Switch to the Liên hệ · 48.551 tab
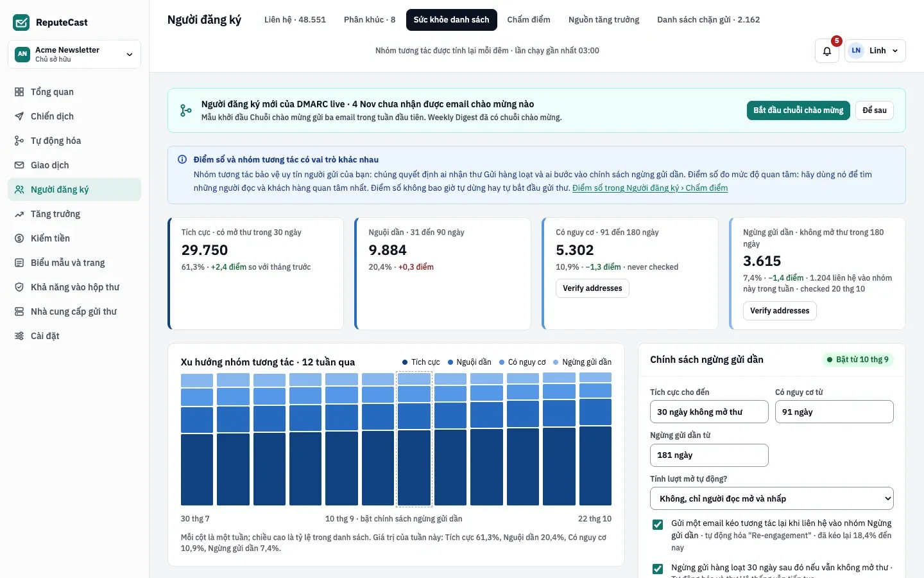Screen dimensions: 924x578 295,20
